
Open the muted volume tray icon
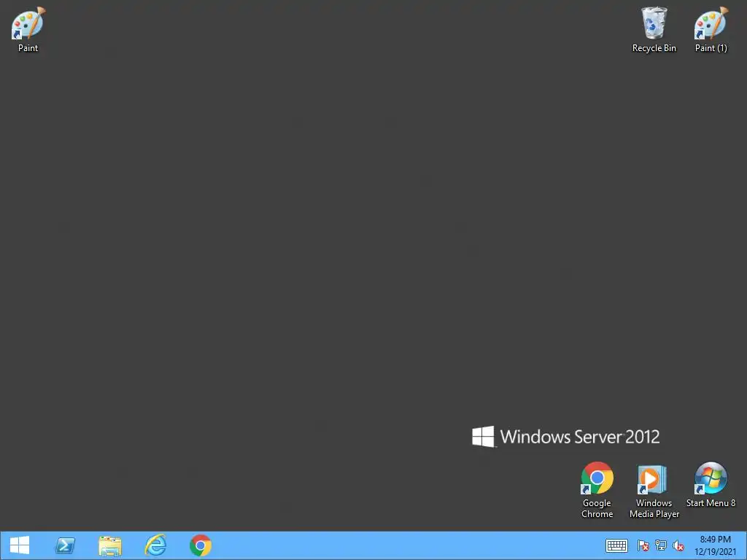(x=678, y=545)
